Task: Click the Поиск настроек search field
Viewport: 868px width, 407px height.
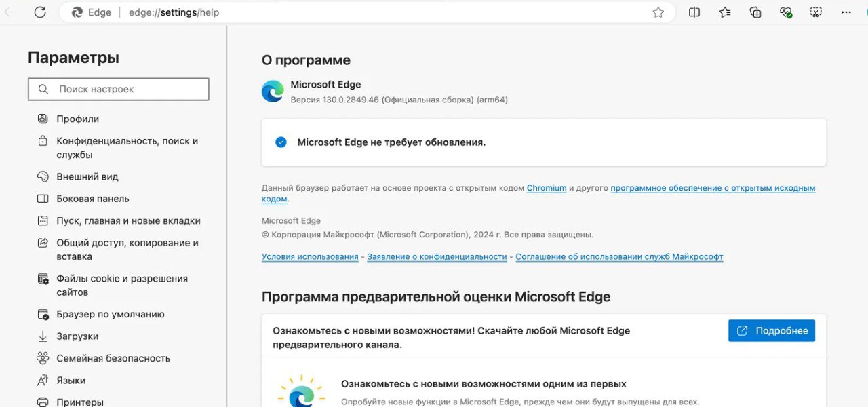Action: click(119, 89)
